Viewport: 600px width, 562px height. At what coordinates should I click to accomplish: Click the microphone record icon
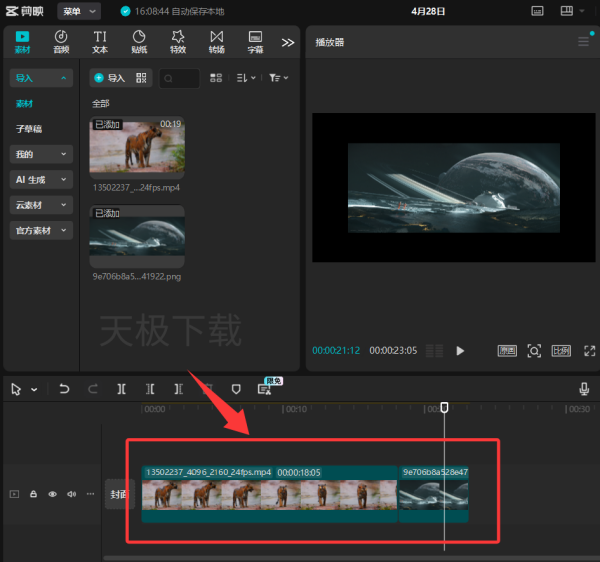click(584, 389)
